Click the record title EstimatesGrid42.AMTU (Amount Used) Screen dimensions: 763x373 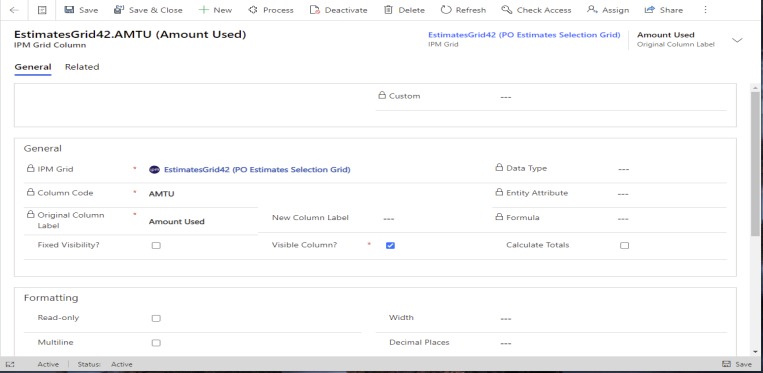click(x=130, y=35)
